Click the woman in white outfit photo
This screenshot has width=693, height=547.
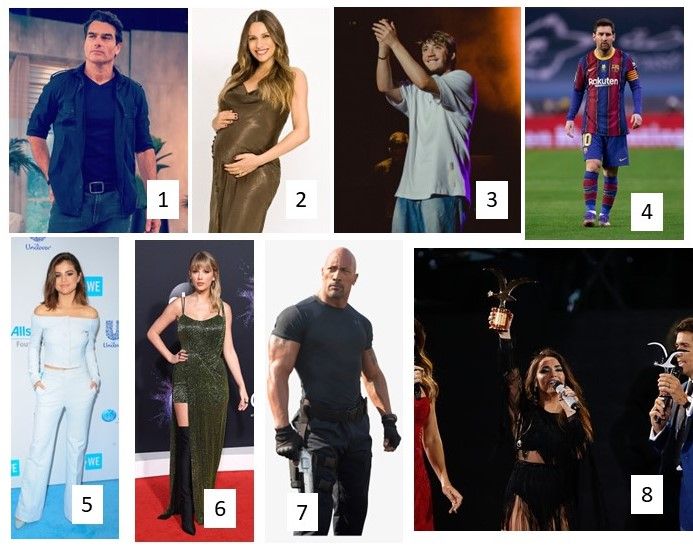tap(65, 388)
